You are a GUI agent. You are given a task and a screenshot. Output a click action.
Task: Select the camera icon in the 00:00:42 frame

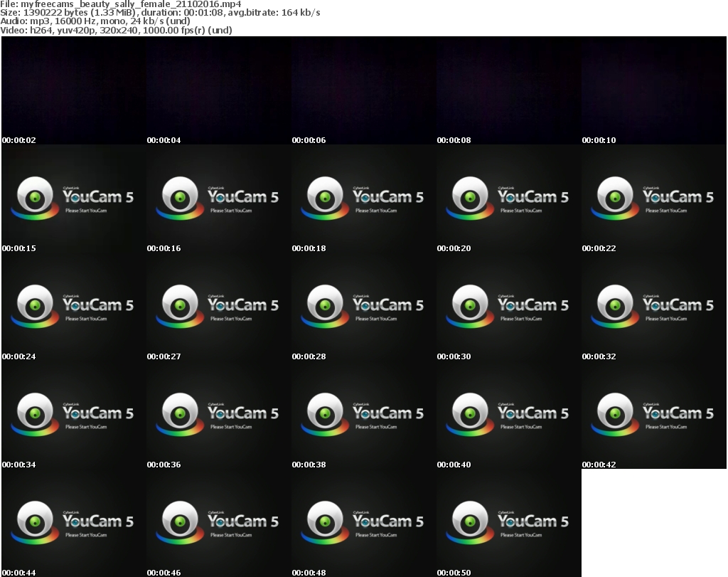[x=614, y=412]
